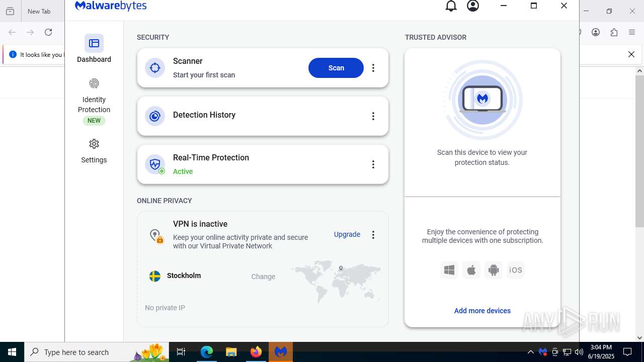The height and width of the screenshot is (362, 644).
Task: Click Change next to Stockholm
Action: point(263,277)
